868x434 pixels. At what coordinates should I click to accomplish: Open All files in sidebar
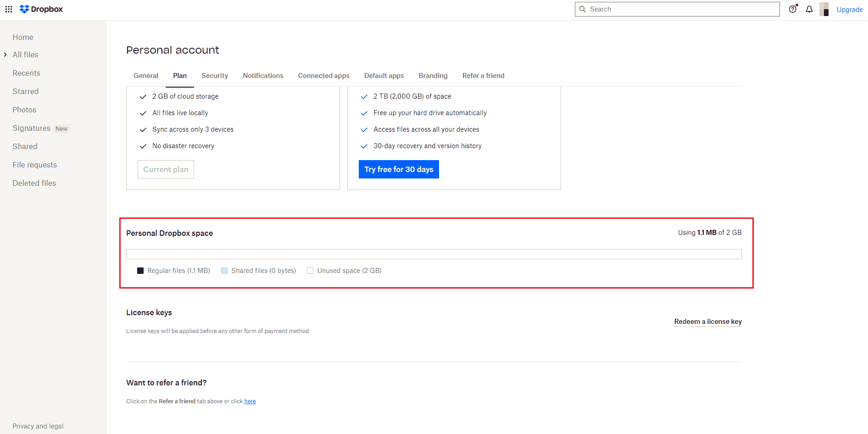tap(25, 55)
